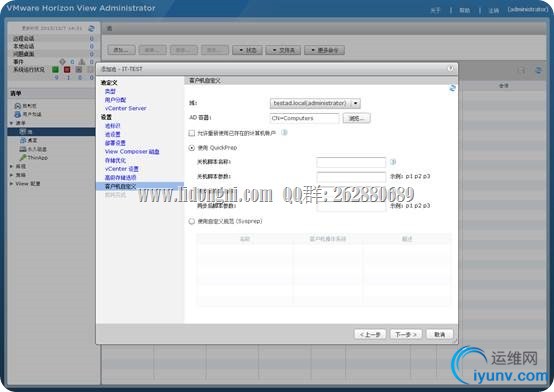Screen dimensions: 554x392
Task: Refresh the left status panel
Action: tap(91, 28)
